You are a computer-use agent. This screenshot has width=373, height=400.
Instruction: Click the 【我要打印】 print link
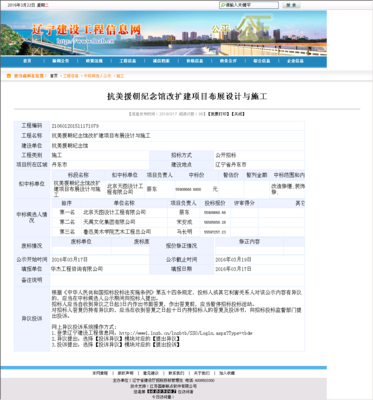(x=218, y=114)
